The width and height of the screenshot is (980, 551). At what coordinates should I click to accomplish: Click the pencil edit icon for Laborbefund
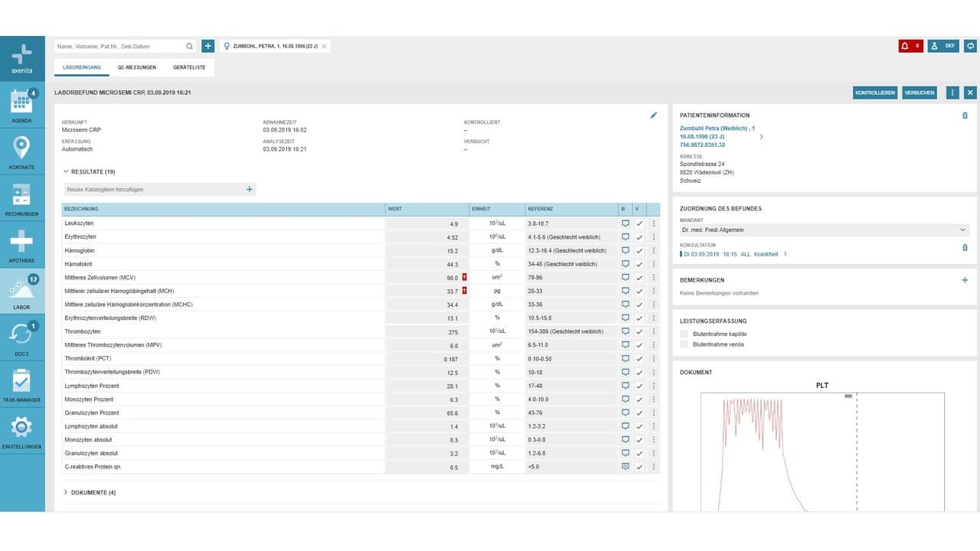click(x=653, y=116)
